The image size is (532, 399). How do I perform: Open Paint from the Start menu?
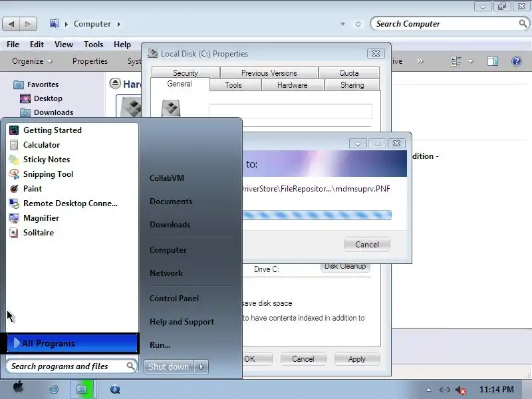(33, 189)
